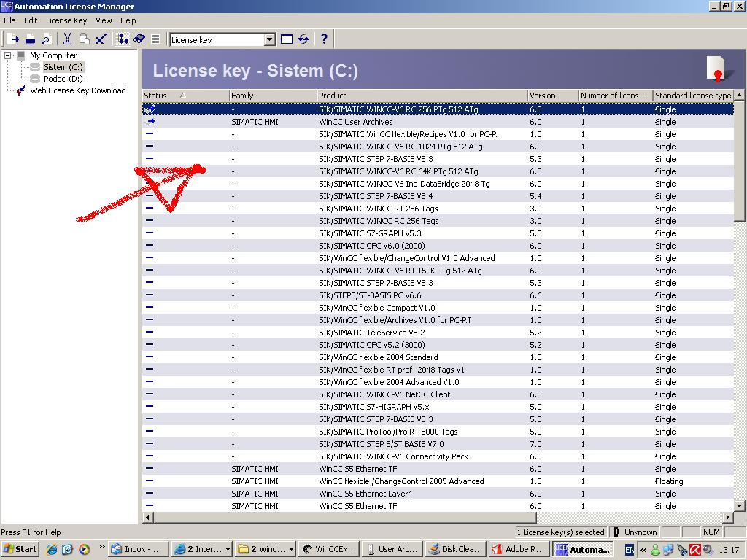Select SIK/SIMATIC STEP 7-BASIS V5.4 row

click(438, 196)
